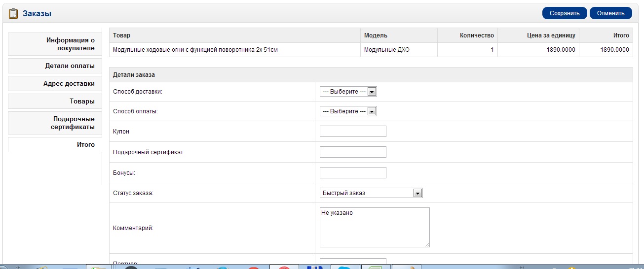Go to the Адрес доставки tab
The image size is (644, 269).
pos(55,84)
